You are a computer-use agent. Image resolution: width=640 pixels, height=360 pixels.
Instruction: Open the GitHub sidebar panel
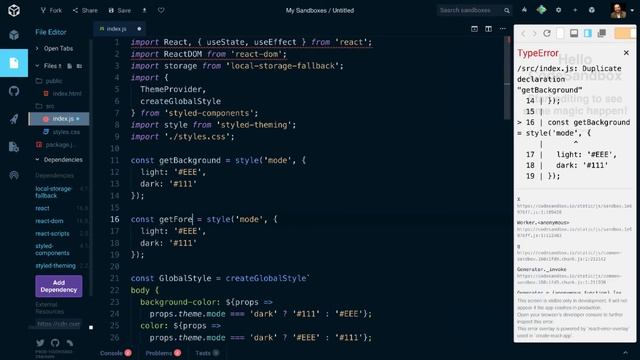tap(14, 91)
